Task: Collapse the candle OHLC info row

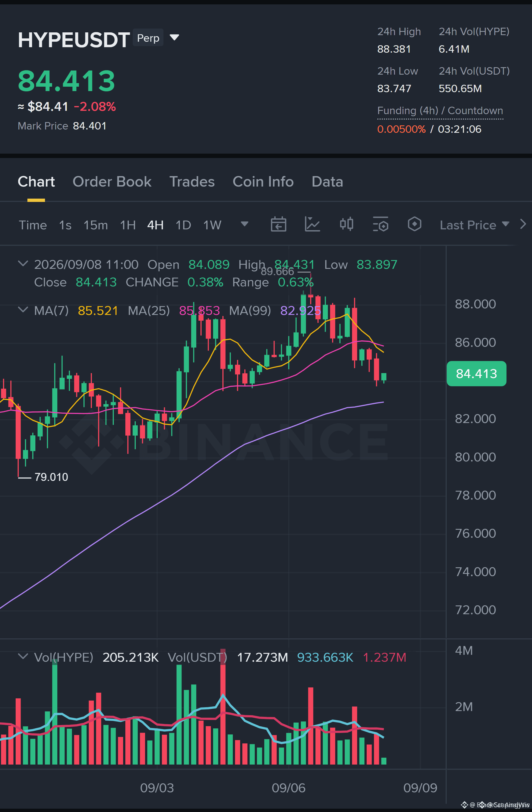Action: point(23,264)
